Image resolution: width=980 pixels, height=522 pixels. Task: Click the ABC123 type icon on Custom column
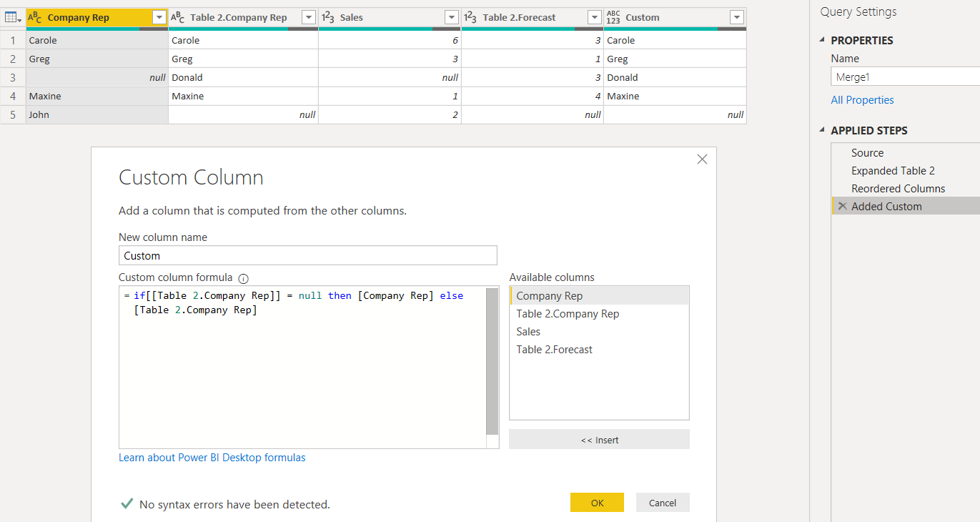[614, 17]
